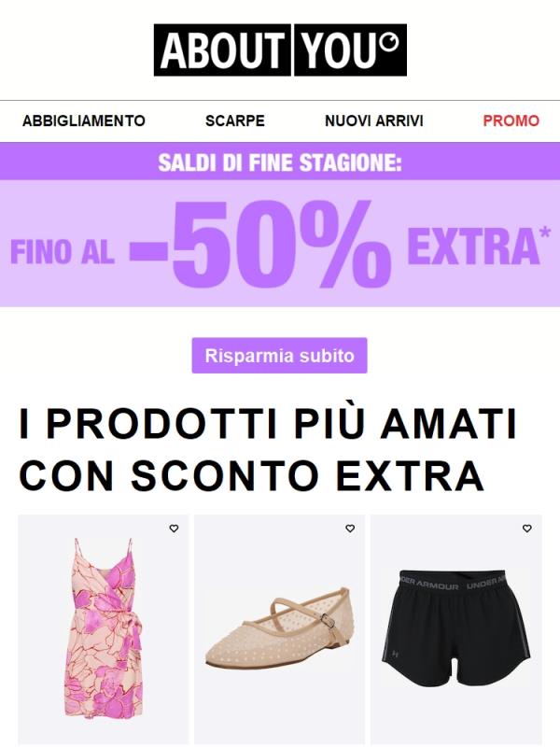Open the Abbigliamento category
The image size is (560, 747).
tap(84, 120)
